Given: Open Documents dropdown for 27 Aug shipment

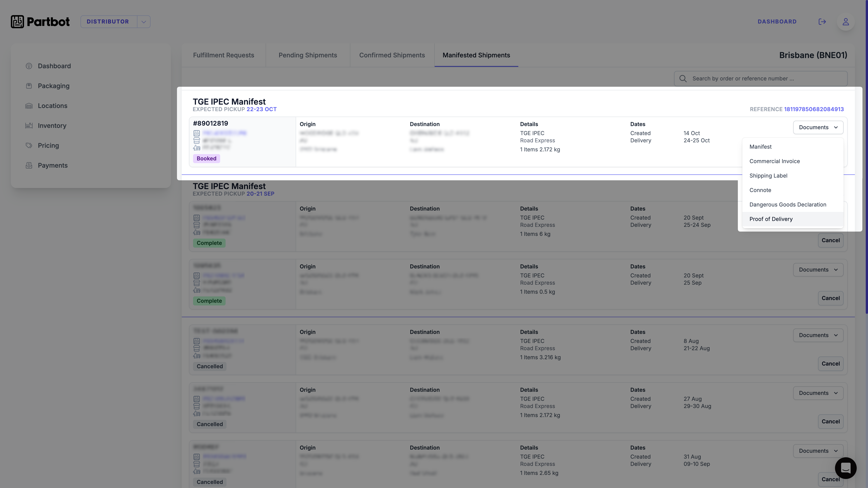Looking at the screenshot, I should [x=818, y=393].
